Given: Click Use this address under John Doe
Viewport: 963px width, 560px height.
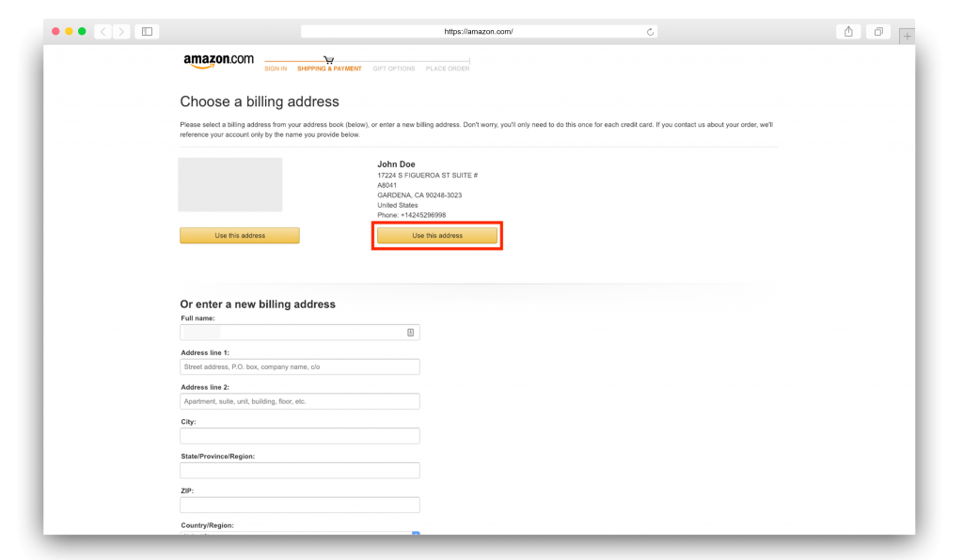Looking at the screenshot, I should [437, 236].
